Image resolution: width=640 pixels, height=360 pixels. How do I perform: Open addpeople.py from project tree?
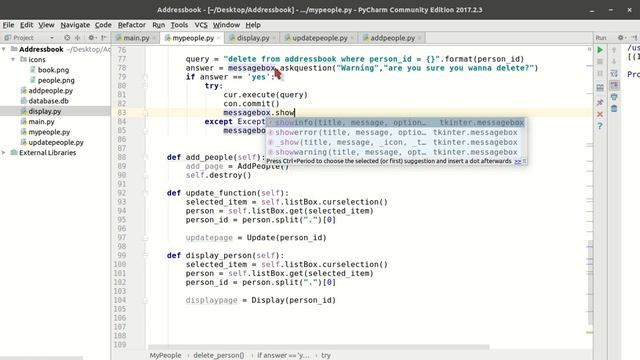tap(51, 91)
